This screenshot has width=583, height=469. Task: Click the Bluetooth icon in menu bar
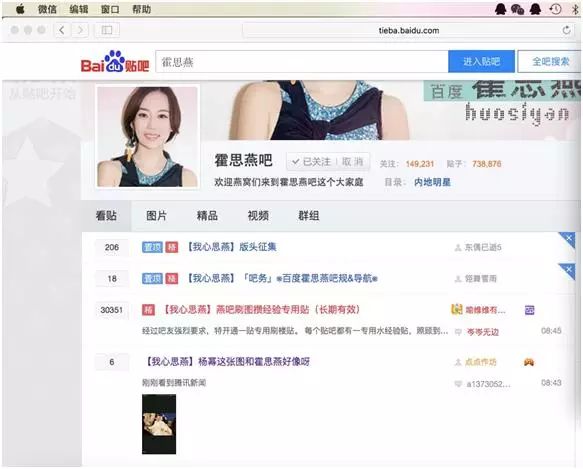point(576,9)
